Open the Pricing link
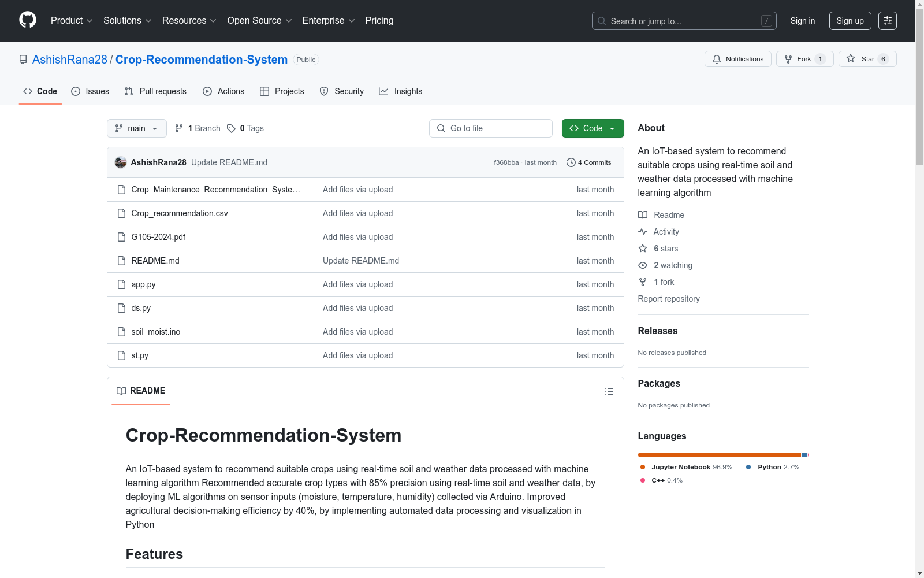This screenshot has width=924, height=578. pos(379,21)
